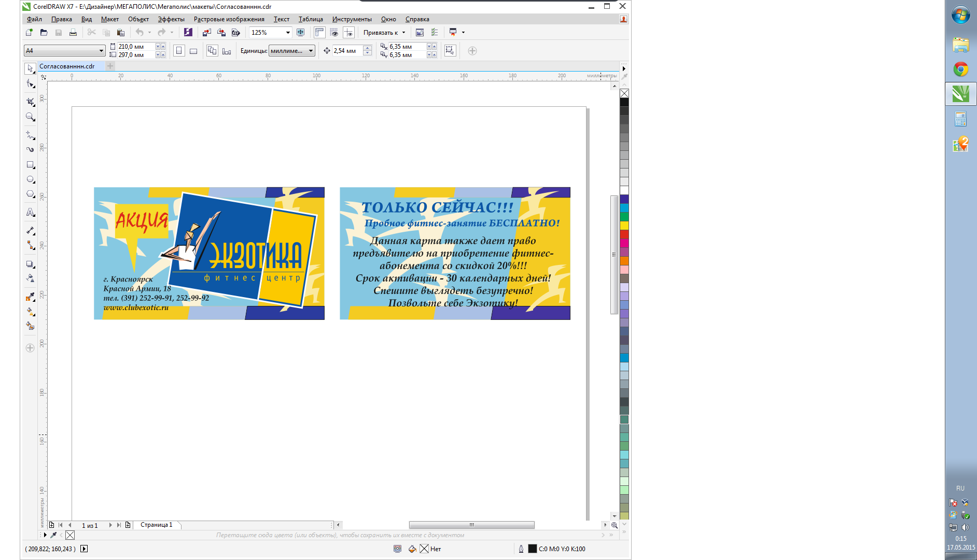The image size is (977, 560).
Task: Open the zoom level 125% dropdown
Action: [288, 32]
